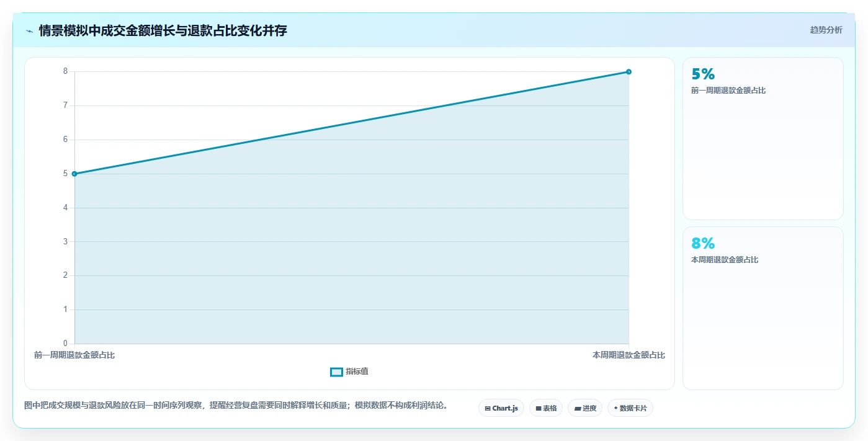
Task: Click the y-axis tick label 0
Action: [65, 344]
